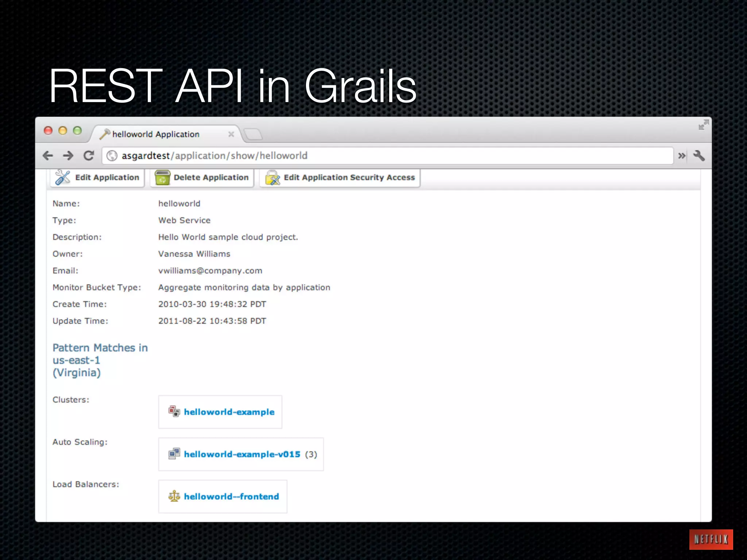Image resolution: width=747 pixels, height=560 pixels.
Task: Click Edit Application Security Access button
Action: (x=340, y=178)
